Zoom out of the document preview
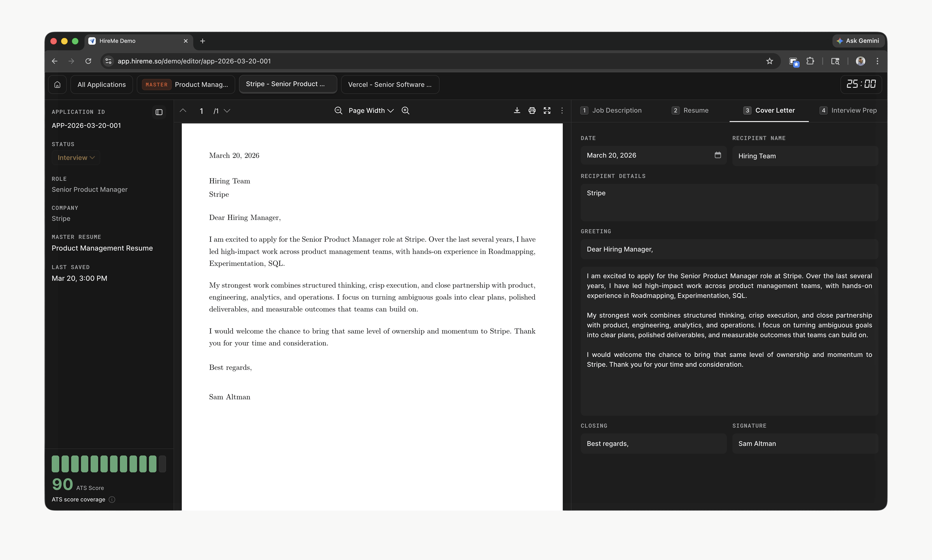The width and height of the screenshot is (932, 560). (338, 111)
